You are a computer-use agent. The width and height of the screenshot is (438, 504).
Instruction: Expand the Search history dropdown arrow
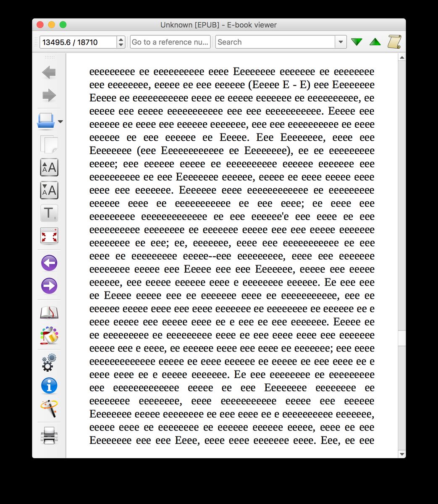pyautogui.click(x=341, y=42)
